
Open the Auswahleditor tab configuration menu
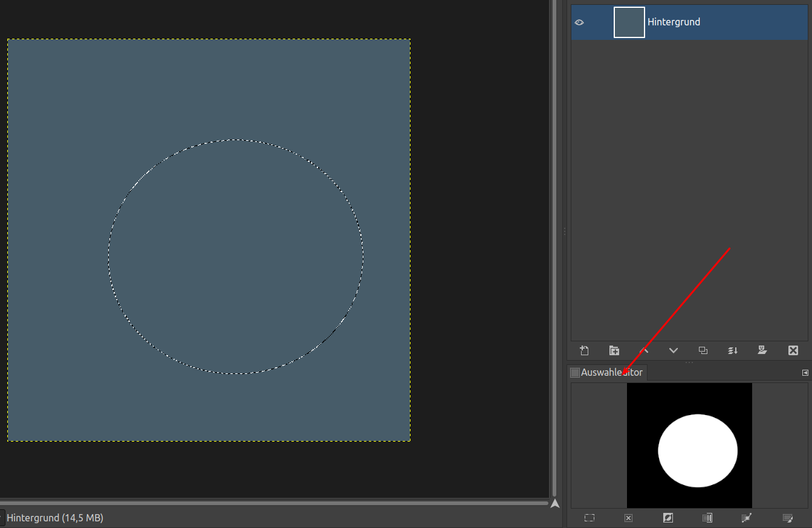[x=805, y=373]
